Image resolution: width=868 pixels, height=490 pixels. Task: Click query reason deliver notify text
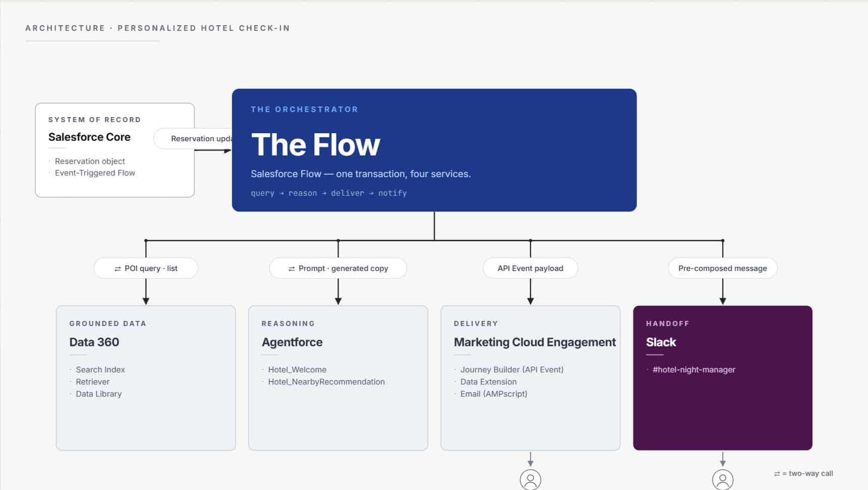[x=328, y=193]
